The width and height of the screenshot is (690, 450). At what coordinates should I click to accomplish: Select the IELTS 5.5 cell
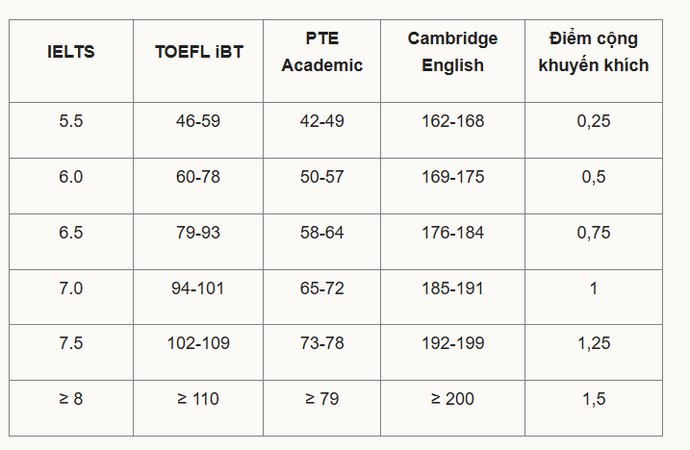pos(71,121)
